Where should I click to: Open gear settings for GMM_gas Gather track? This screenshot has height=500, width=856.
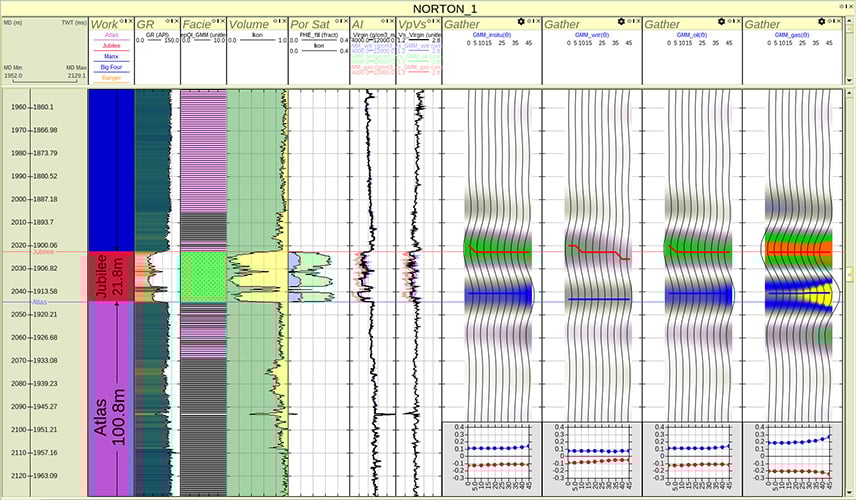[823, 21]
